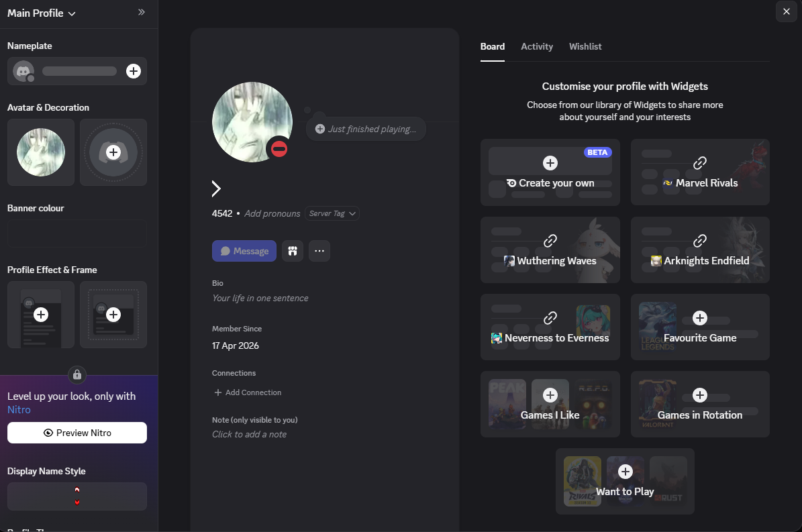This screenshot has height=532, width=802.
Task: Add the Want to Play widget
Action: [x=625, y=482]
